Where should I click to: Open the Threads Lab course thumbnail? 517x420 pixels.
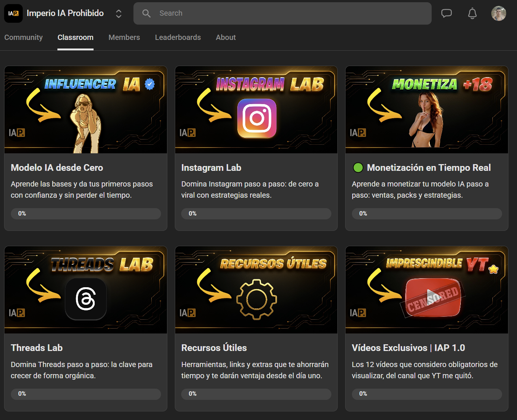click(x=86, y=290)
